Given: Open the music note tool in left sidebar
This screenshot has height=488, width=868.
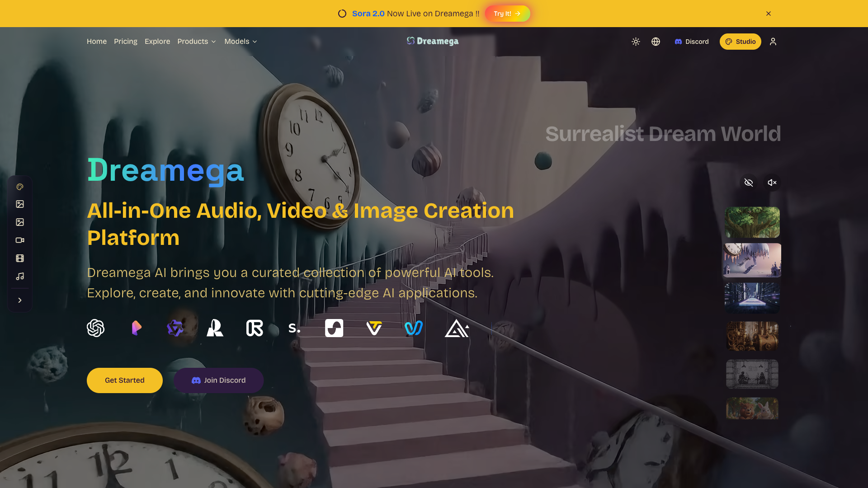Looking at the screenshot, I should click(x=20, y=276).
